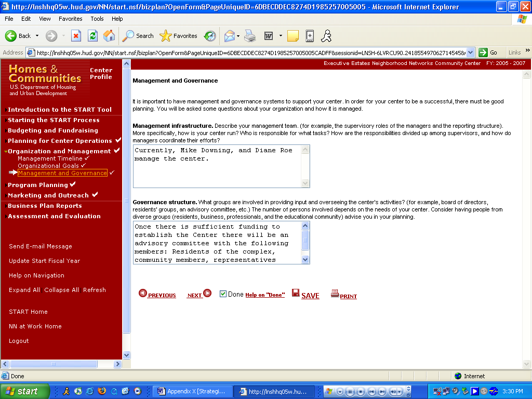Open Organizational Goals sidebar link
The height and width of the screenshot is (399, 532).
coord(48,166)
